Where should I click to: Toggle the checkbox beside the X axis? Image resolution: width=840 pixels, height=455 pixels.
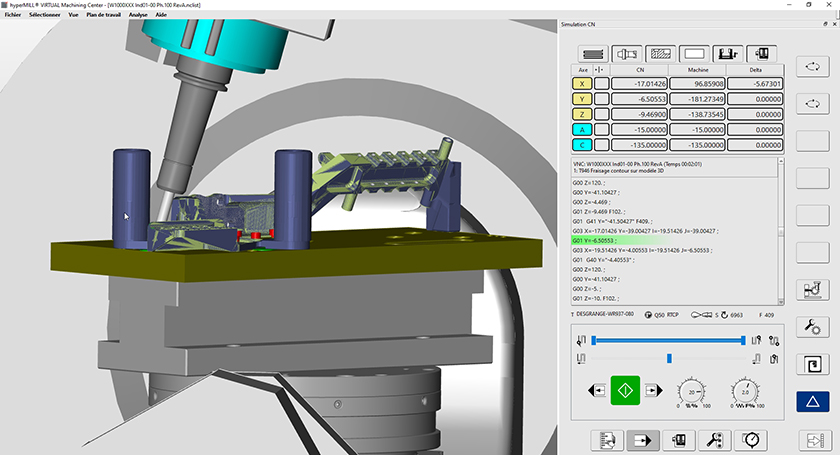(x=602, y=85)
